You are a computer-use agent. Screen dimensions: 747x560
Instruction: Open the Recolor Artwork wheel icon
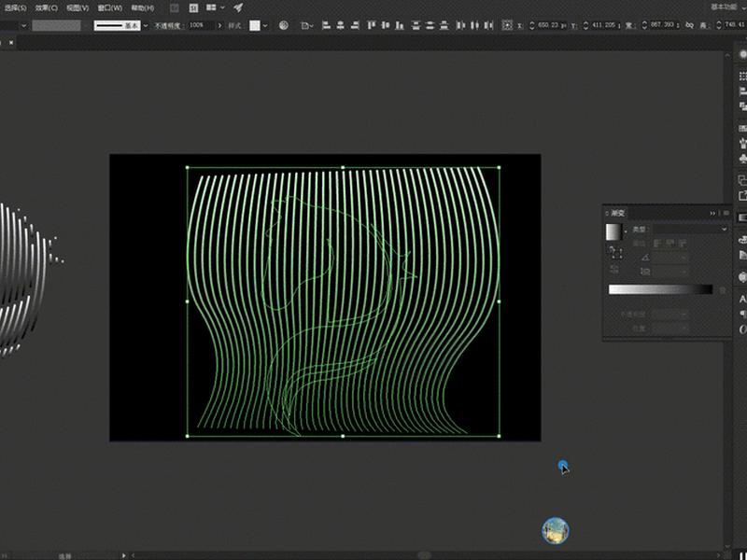[284, 25]
